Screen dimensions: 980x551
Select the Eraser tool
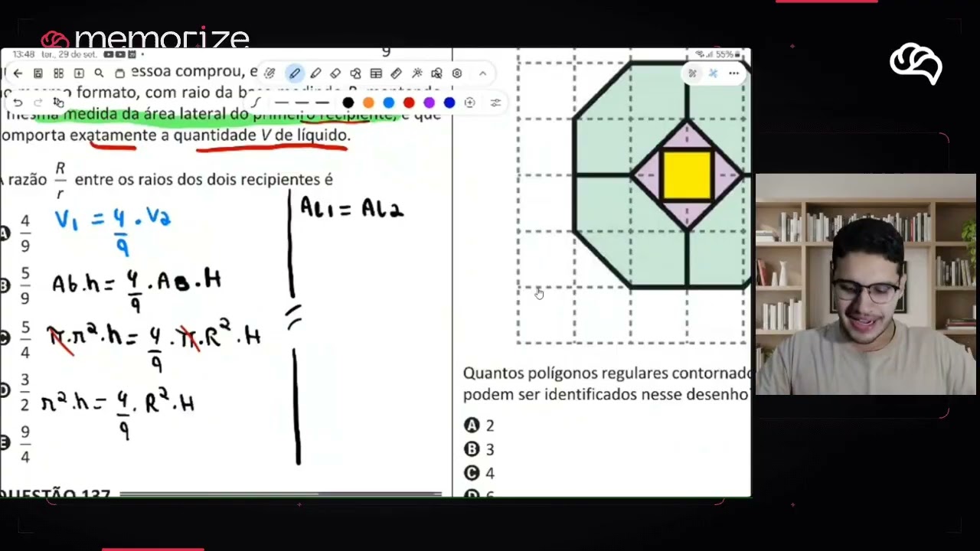coord(335,73)
